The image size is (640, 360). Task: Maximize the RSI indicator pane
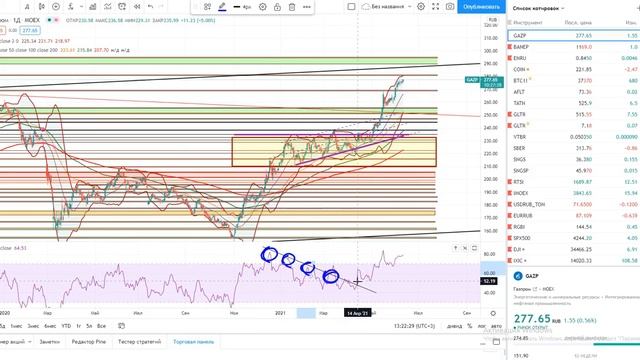click(474, 248)
